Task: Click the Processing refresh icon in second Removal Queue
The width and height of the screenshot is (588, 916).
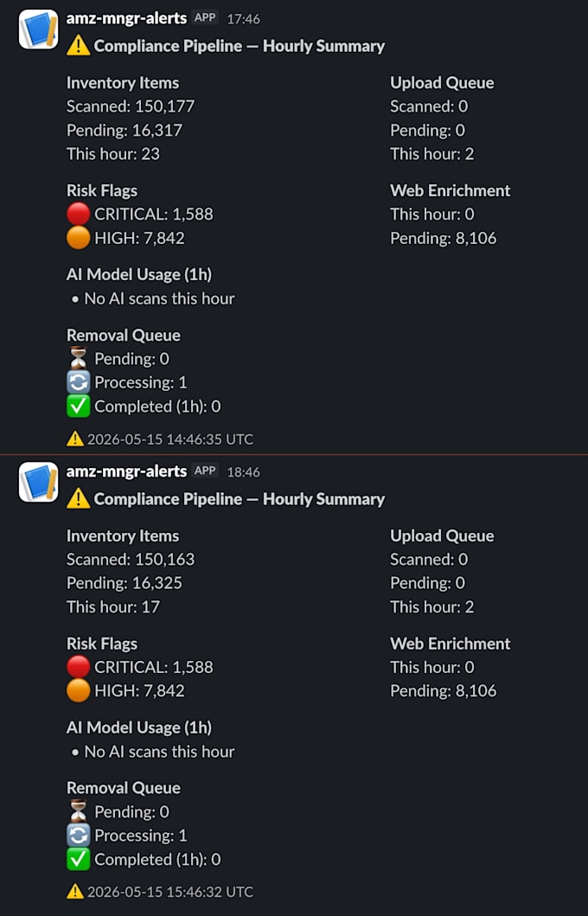Action: tap(78, 836)
